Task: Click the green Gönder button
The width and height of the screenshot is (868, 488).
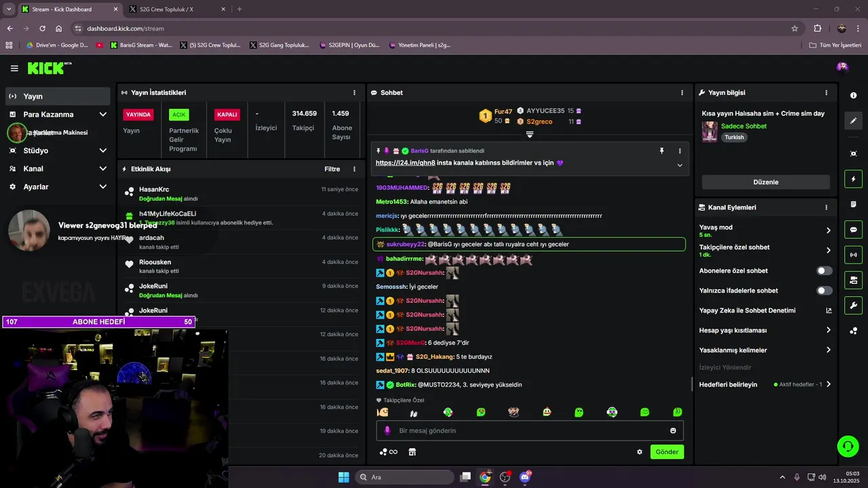Action: click(x=667, y=452)
